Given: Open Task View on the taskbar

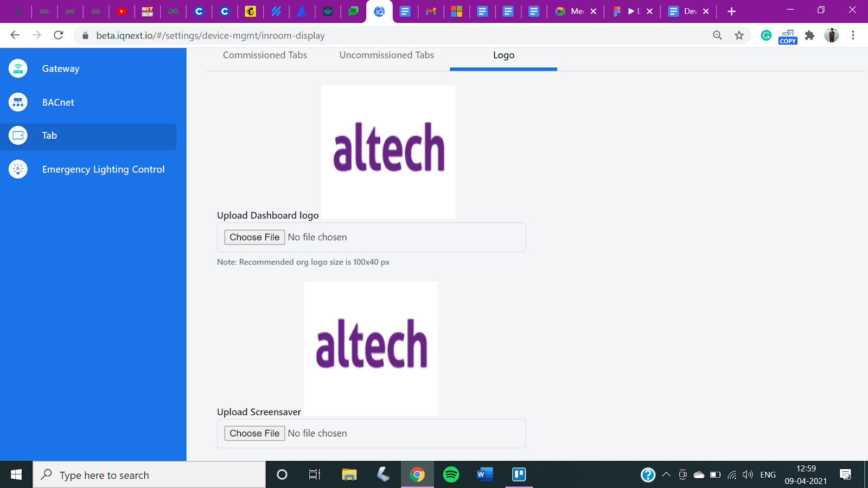Looking at the screenshot, I should coord(315,475).
